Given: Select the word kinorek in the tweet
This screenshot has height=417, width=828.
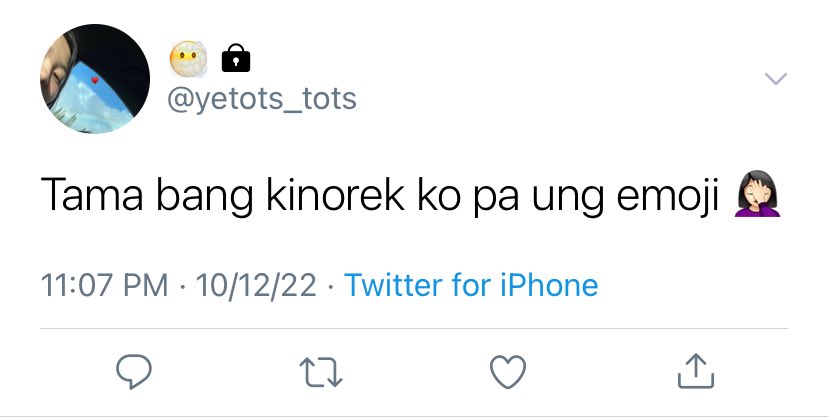Looking at the screenshot, I should pyautogui.click(x=335, y=195).
